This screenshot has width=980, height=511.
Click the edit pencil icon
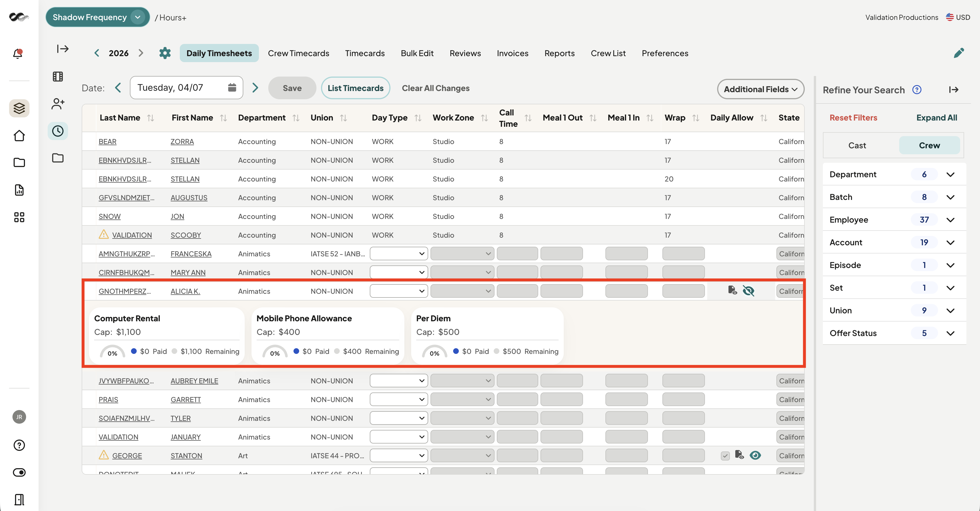(959, 53)
